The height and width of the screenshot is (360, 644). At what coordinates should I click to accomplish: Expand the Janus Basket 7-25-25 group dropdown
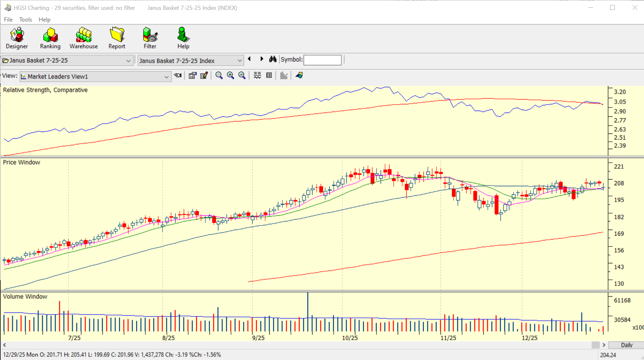(128, 61)
